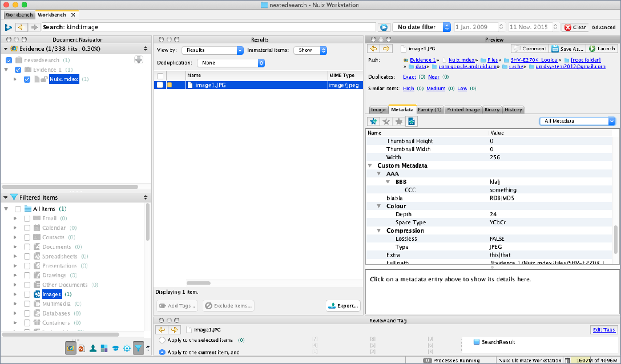Switch to the Family (1) tab
Screen dimensions: 621x364
coord(430,110)
